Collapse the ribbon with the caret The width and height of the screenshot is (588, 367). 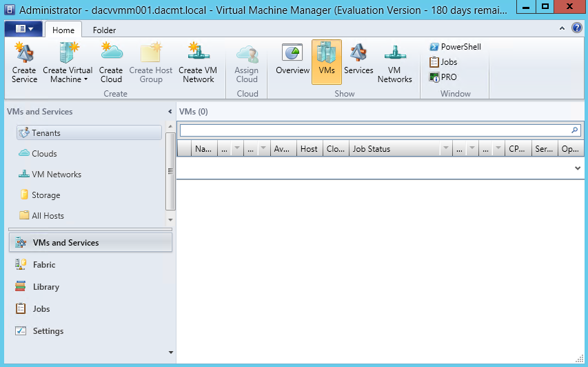pyautogui.click(x=562, y=28)
